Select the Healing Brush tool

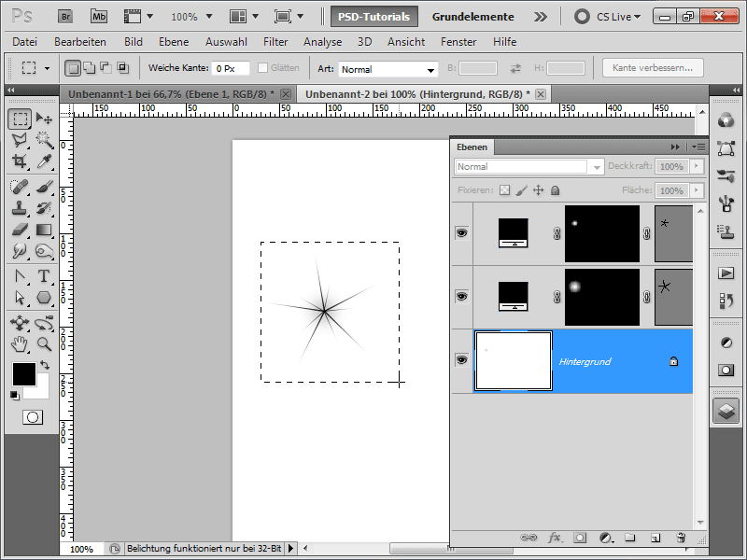[x=20, y=187]
